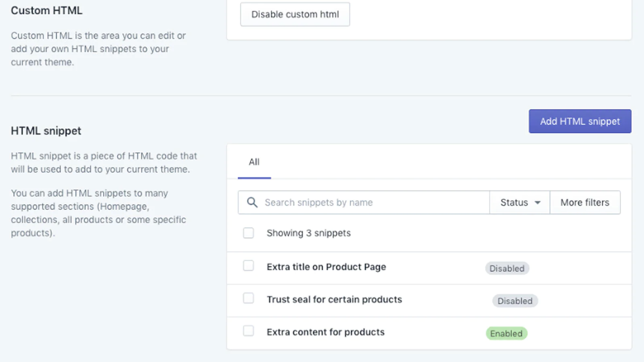Click the magnifier icon in snippet search
Image resolution: width=644 pixels, height=362 pixels.
[x=252, y=202]
